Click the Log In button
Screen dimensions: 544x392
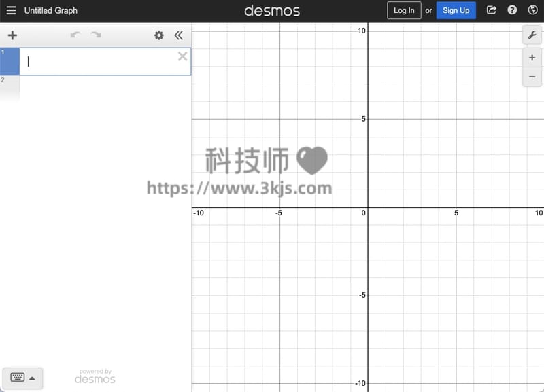(404, 10)
